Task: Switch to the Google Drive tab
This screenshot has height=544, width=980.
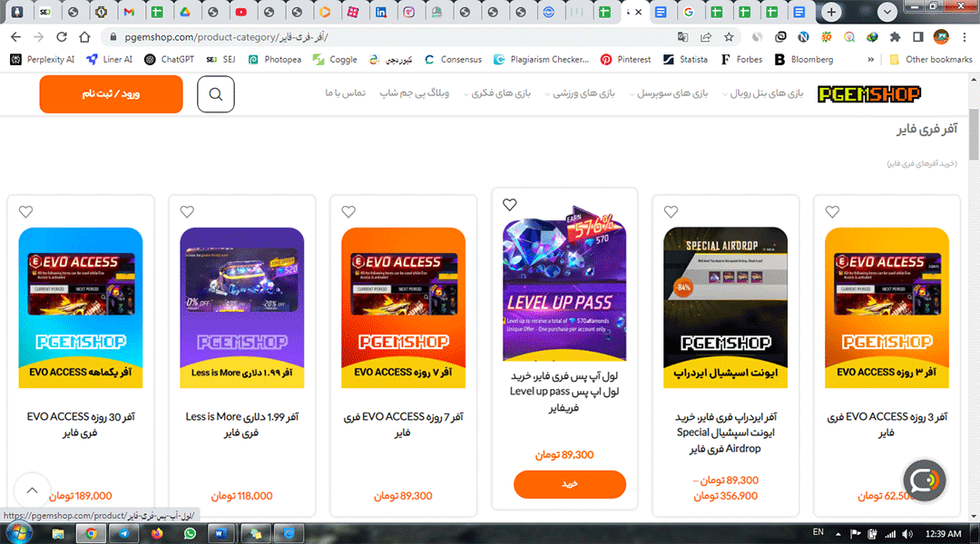Action: pyautogui.click(x=185, y=12)
